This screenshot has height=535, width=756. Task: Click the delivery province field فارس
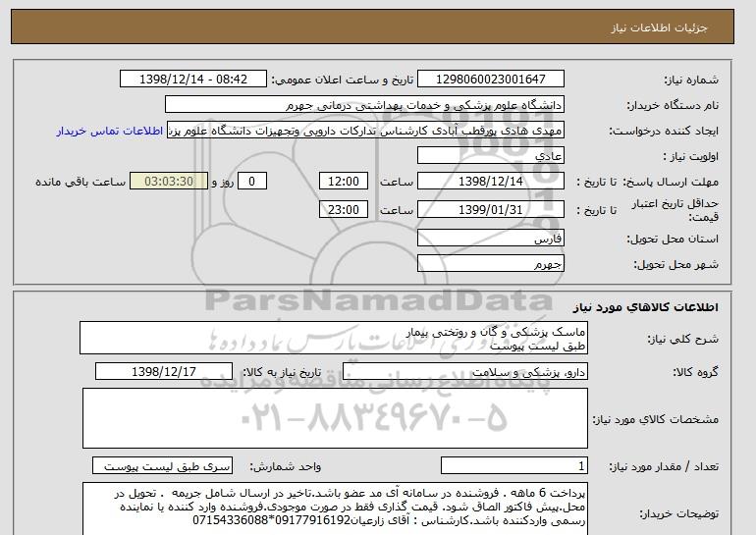(x=490, y=239)
